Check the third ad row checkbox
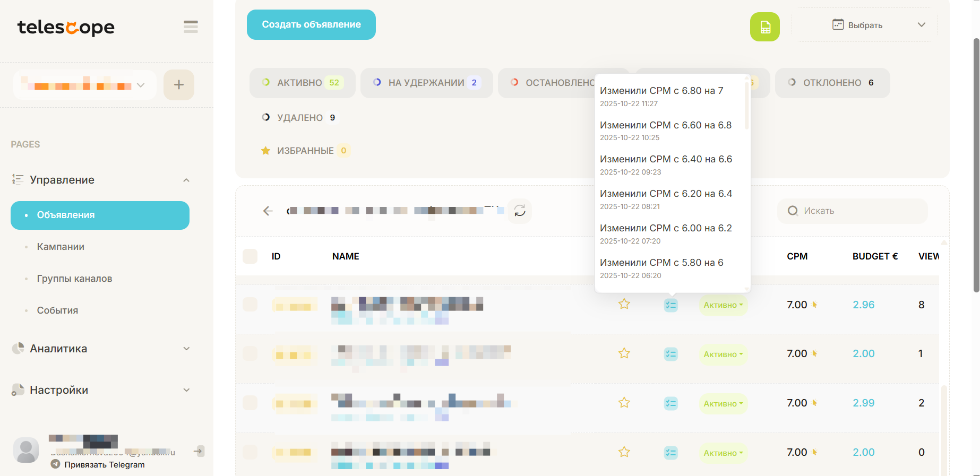This screenshot has height=476, width=980. [250, 403]
